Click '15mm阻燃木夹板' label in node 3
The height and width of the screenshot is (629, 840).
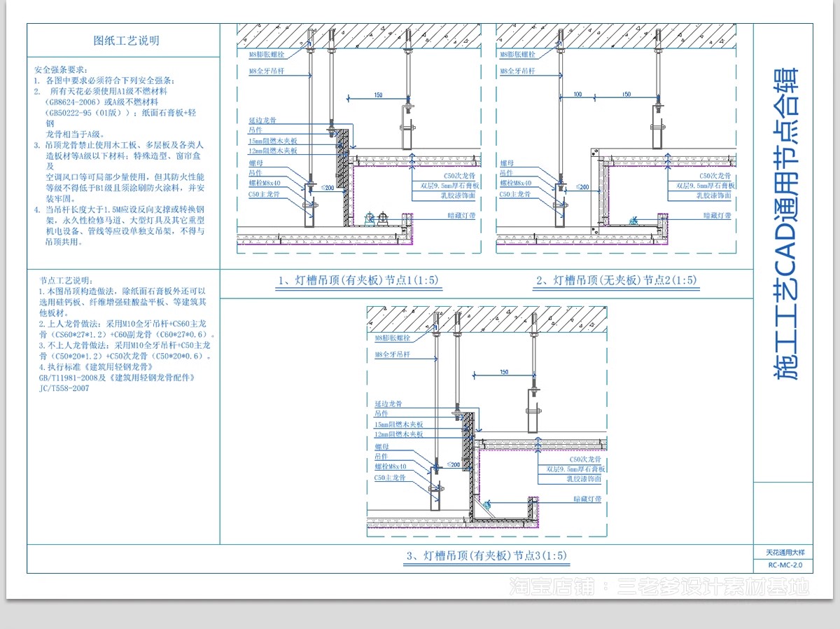pyautogui.click(x=399, y=424)
